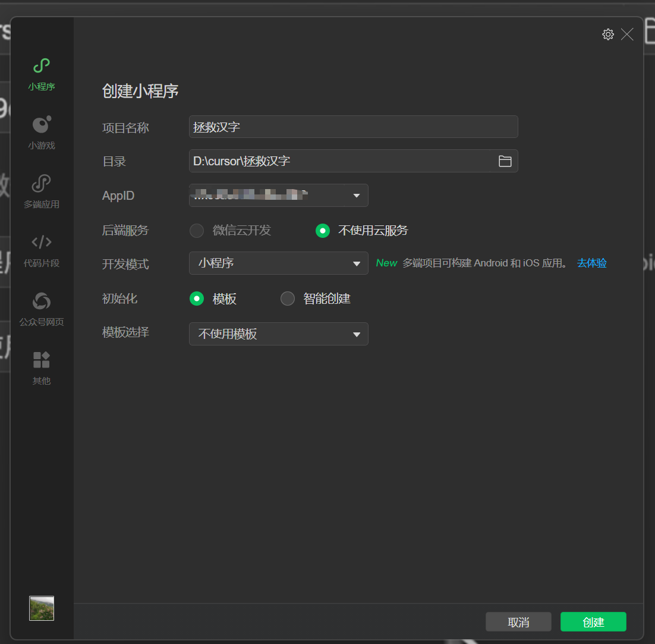Select the 不使用云服务 radio button
Image resolution: width=655 pixels, height=644 pixels.
[x=322, y=230]
